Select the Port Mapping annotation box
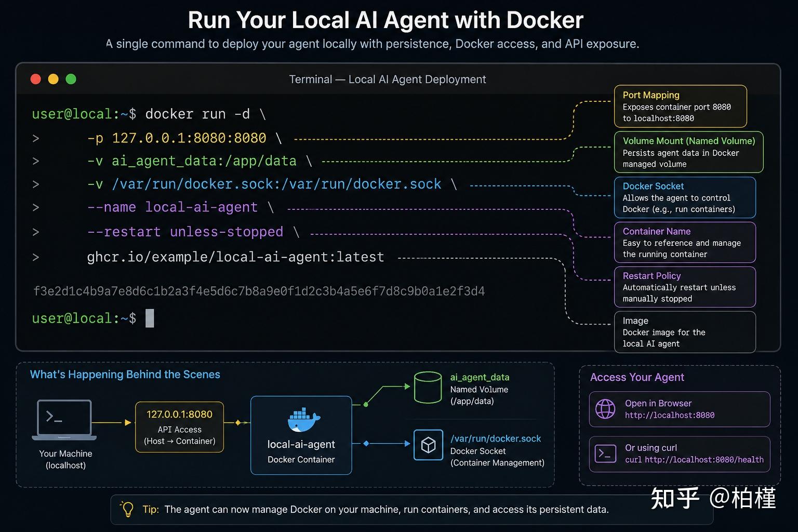Viewport: 798px width, 532px height. 680,106
